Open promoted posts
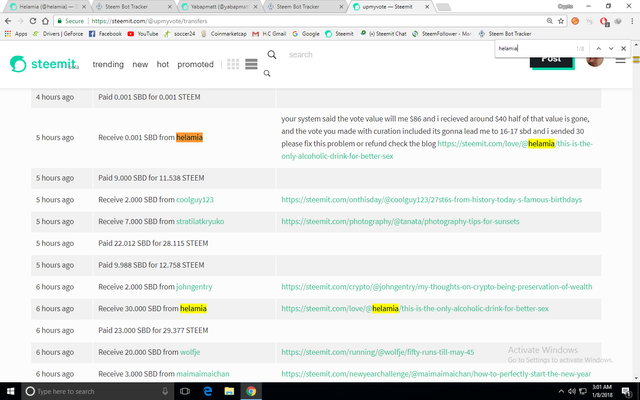 point(195,64)
